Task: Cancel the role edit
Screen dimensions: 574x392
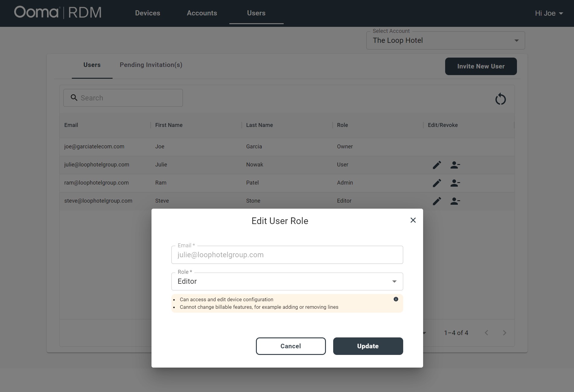Action: 291,346
